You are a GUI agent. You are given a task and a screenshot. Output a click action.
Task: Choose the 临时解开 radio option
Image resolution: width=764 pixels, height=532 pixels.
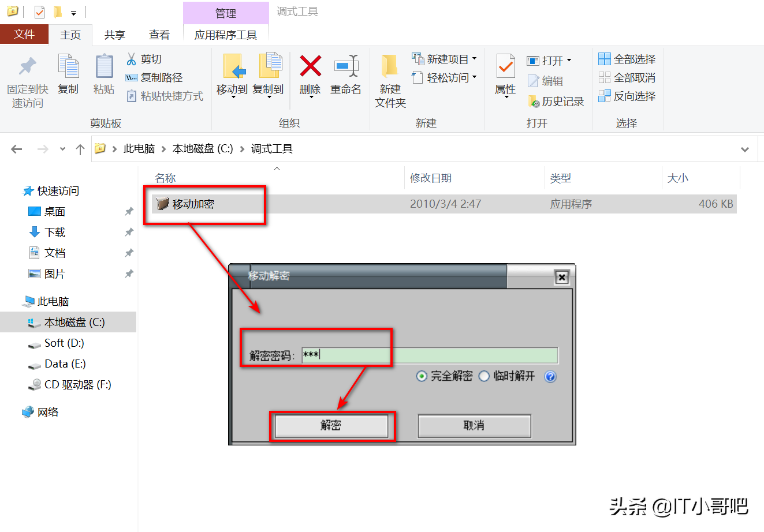point(484,376)
